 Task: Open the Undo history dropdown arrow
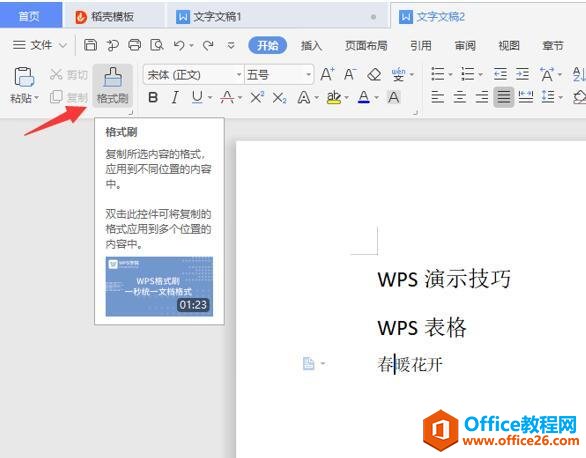coord(191,46)
